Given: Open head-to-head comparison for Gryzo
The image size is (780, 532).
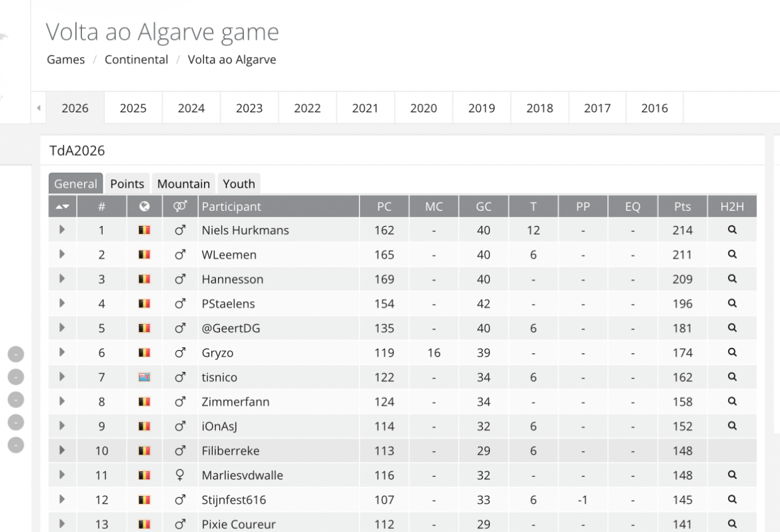Looking at the screenshot, I should [x=732, y=353].
